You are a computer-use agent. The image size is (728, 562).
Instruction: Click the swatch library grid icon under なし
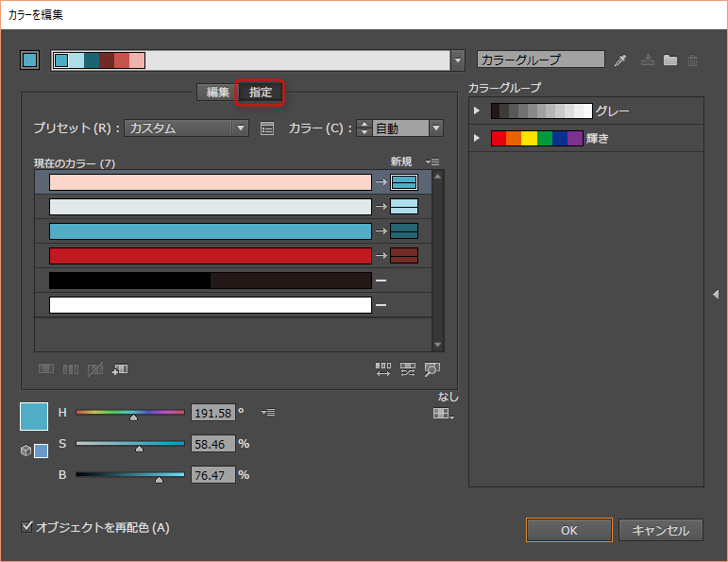click(442, 414)
